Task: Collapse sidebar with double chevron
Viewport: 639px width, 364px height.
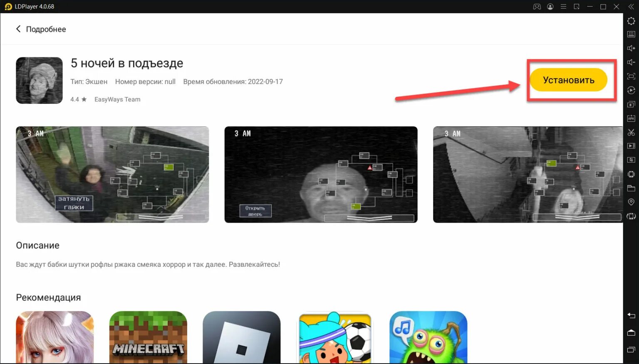Action: (x=631, y=7)
